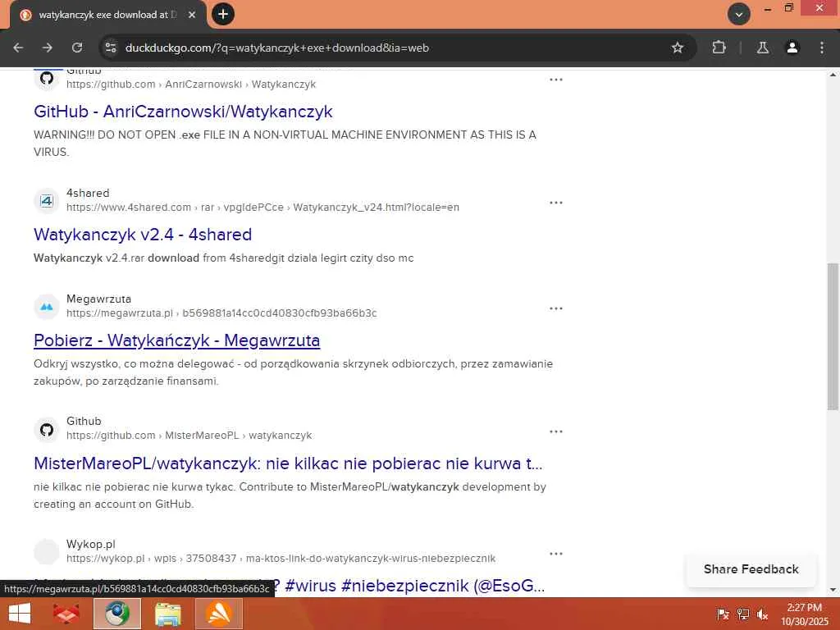Open Watykanczyk v2.4 - 4shared result

pyautogui.click(x=143, y=235)
